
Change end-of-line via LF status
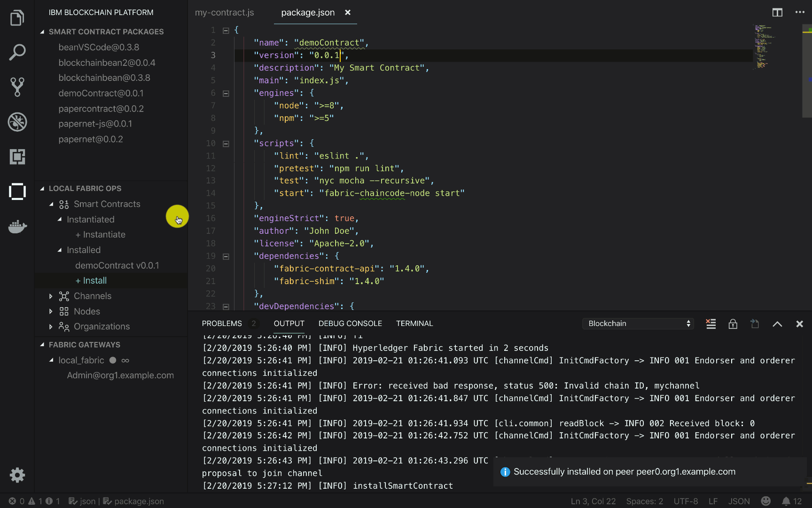point(713,501)
